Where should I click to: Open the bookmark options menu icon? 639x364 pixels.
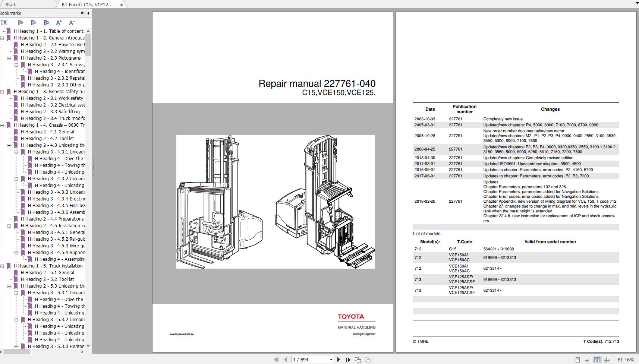(x=4, y=23)
